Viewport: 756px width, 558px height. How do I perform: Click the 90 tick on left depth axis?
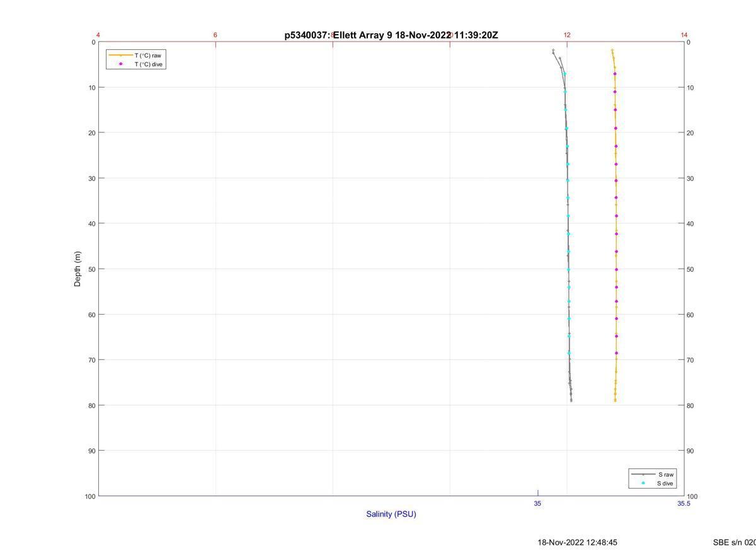tap(92, 451)
